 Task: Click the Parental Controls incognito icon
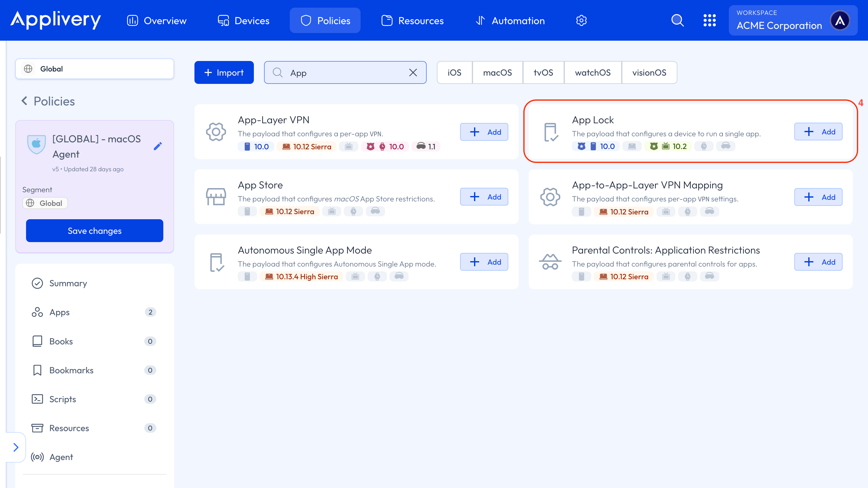coord(550,262)
